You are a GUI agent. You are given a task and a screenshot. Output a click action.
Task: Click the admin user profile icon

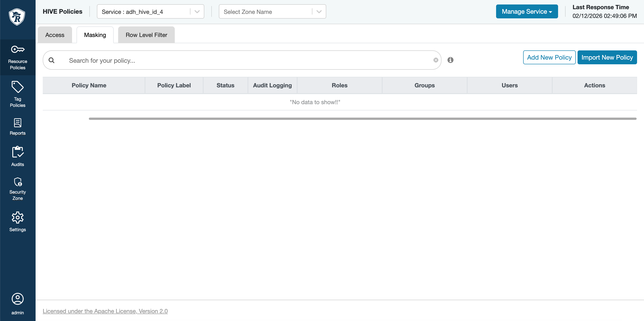17,299
